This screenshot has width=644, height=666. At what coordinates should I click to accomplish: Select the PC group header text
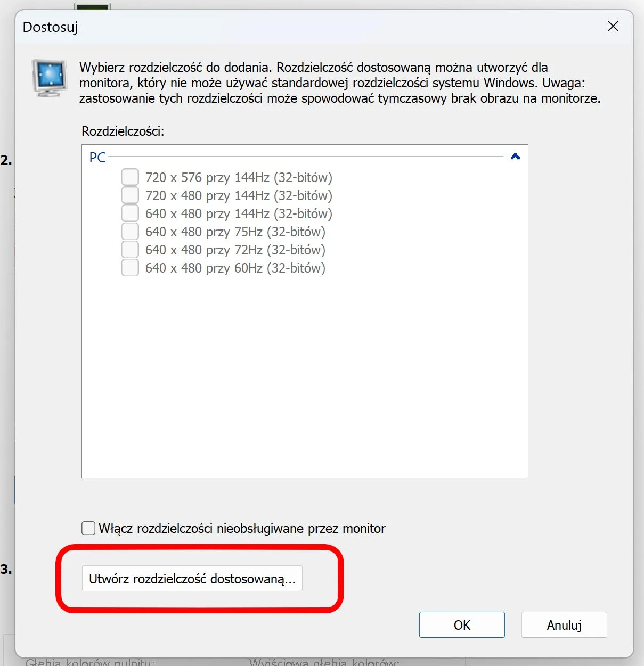97,158
